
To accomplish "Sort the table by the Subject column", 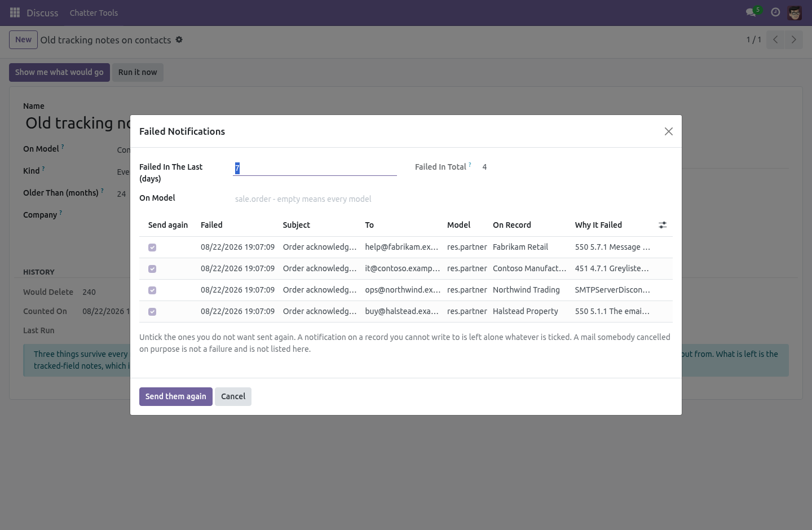I will (x=297, y=225).
